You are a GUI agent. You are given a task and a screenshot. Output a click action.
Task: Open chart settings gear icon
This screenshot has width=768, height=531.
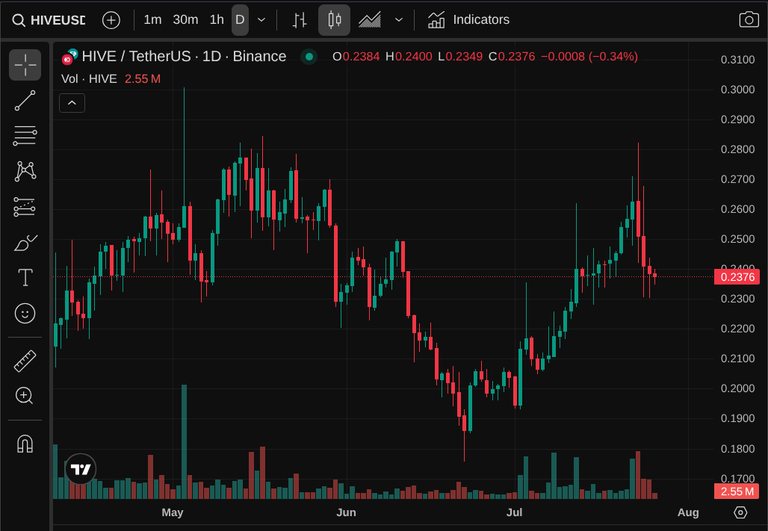[741, 512]
